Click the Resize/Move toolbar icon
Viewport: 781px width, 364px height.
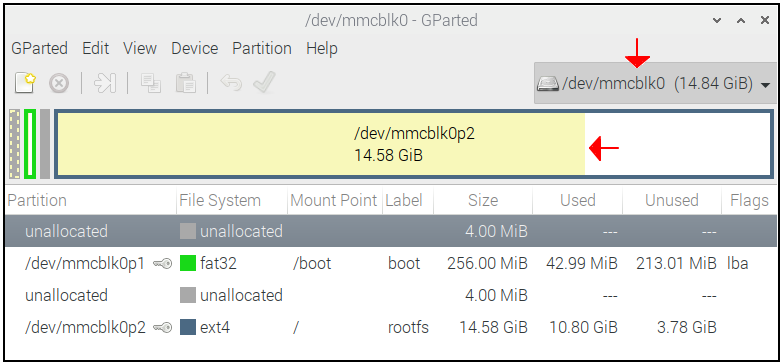(105, 83)
